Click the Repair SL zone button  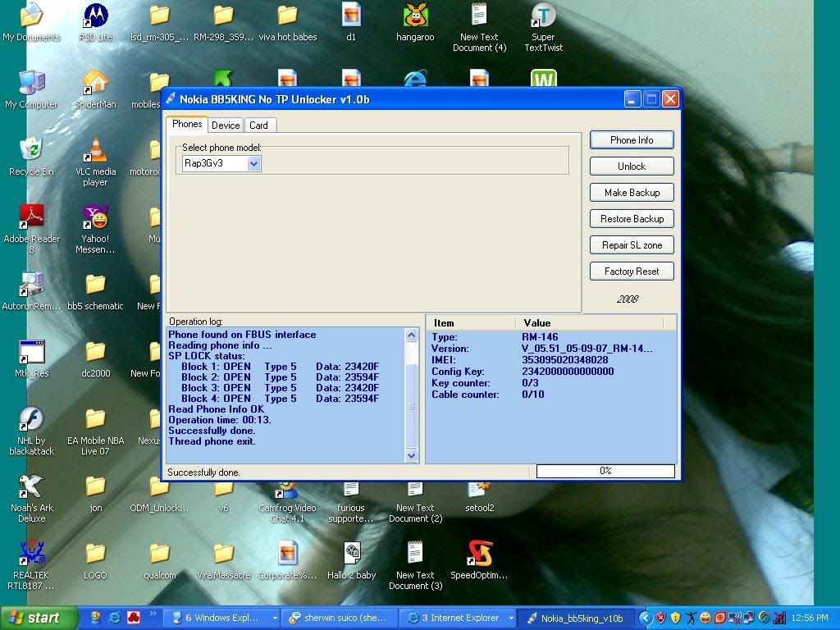pyautogui.click(x=632, y=245)
